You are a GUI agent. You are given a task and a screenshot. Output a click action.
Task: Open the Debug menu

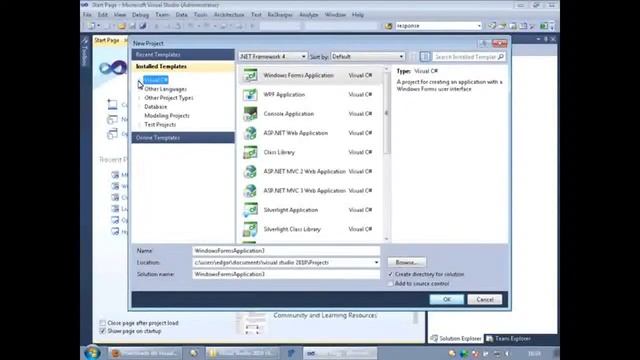tap(140, 15)
